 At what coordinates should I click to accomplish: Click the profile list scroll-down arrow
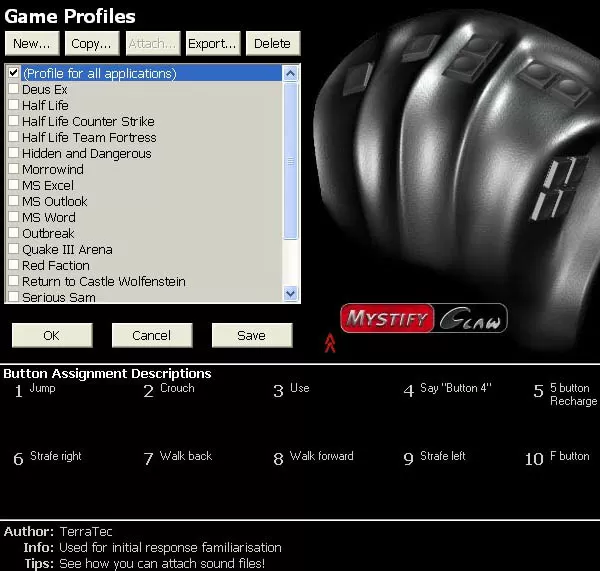(290, 294)
